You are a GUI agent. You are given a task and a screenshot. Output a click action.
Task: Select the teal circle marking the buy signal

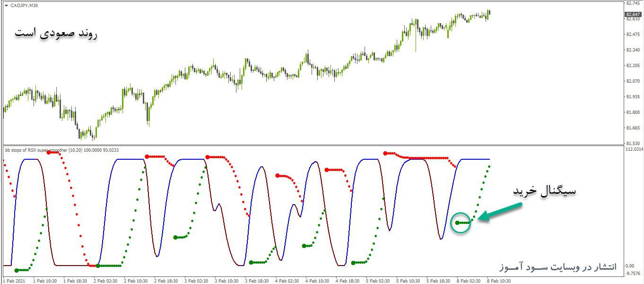tap(460, 222)
